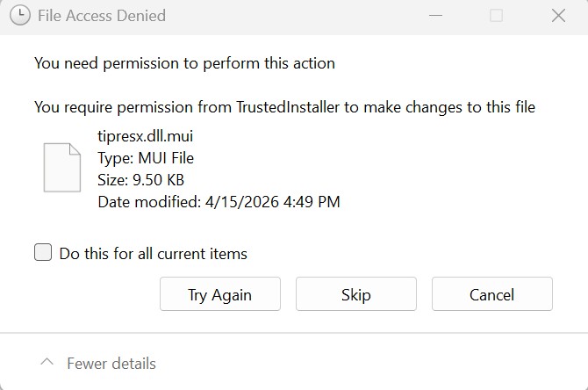
Task: Click the "Fewer details" label
Action: point(111,364)
